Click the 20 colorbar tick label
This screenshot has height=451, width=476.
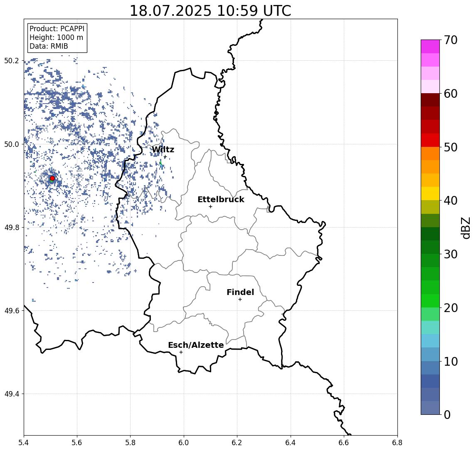pyautogui.click(x=451, y=308)
